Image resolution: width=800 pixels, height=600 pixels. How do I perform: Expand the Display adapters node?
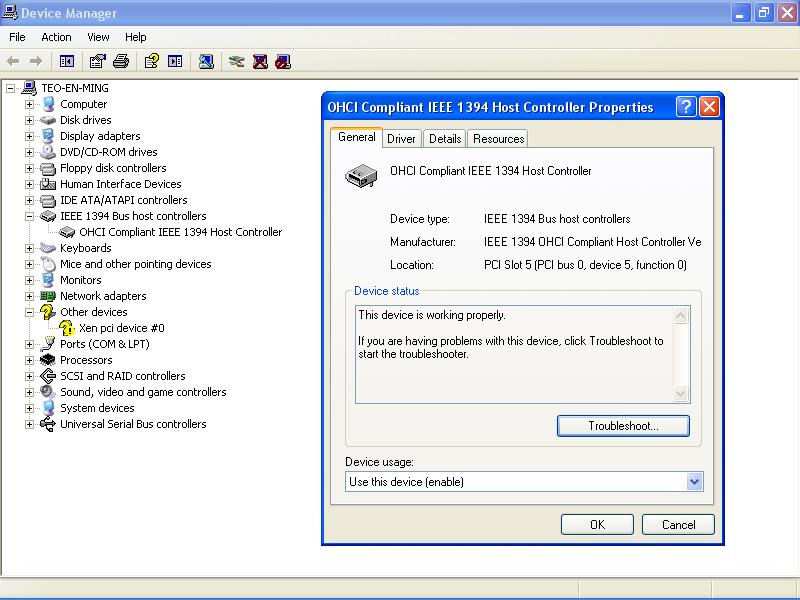point(30,136)
